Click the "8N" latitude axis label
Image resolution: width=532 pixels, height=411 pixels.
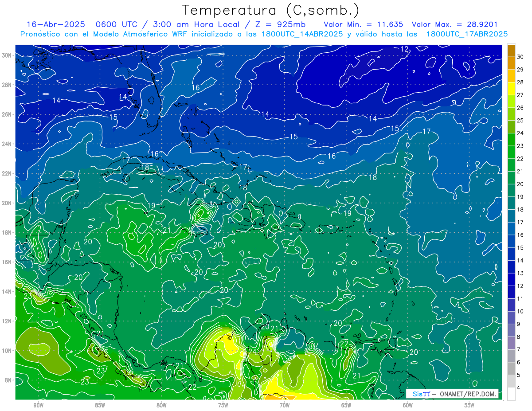click(x=9, y=380)
